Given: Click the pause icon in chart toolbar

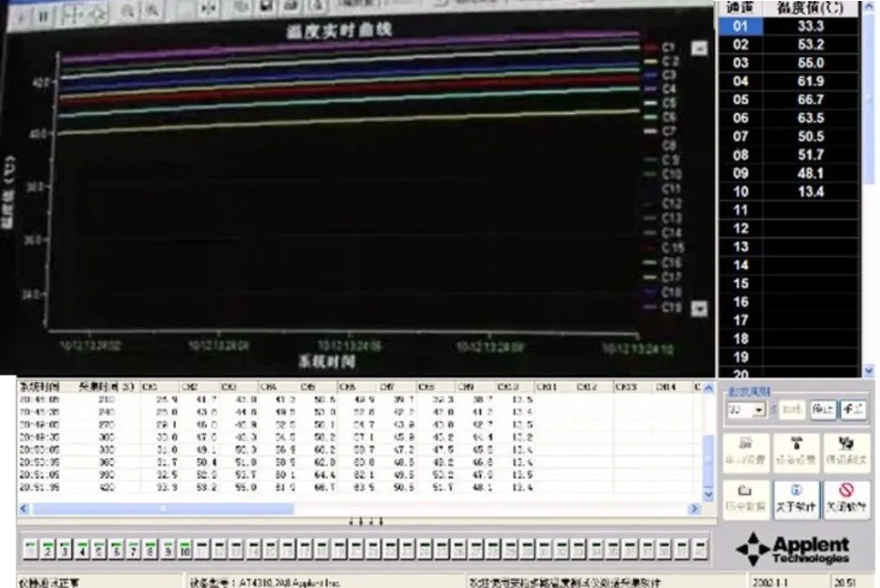Looking at the screenshot, I should point(45,15).
